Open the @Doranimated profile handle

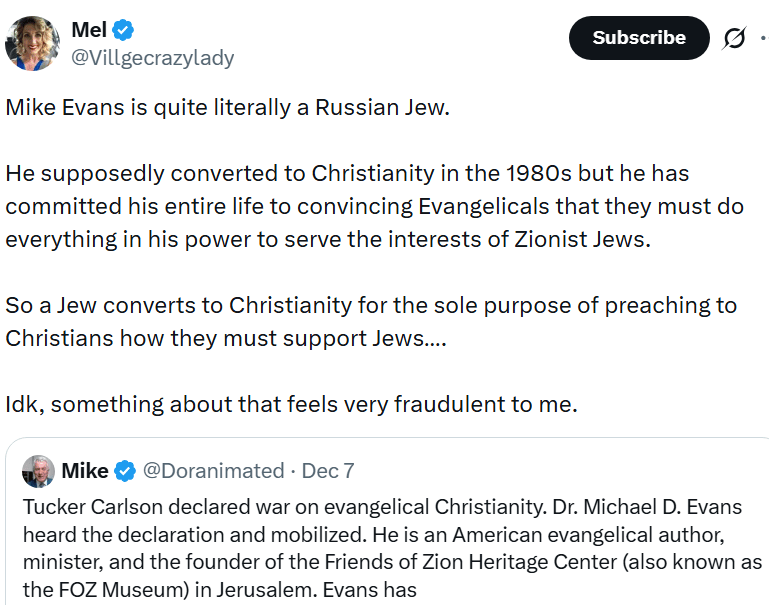coord(214,470)
